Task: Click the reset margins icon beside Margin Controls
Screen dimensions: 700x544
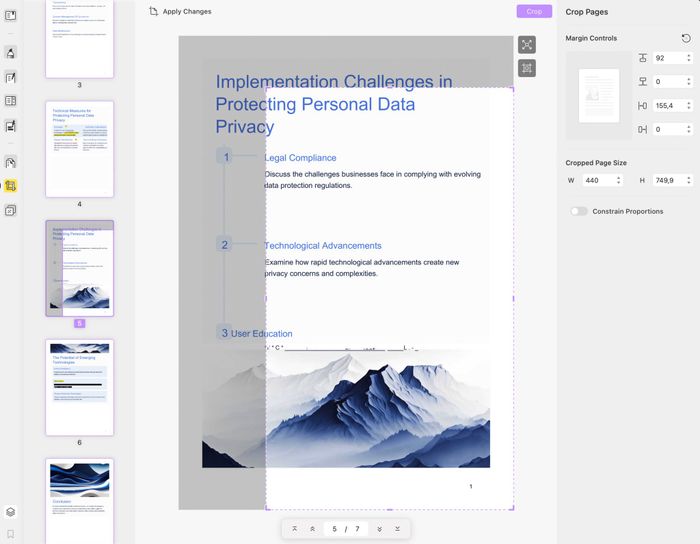Action: tap(685, 38)
